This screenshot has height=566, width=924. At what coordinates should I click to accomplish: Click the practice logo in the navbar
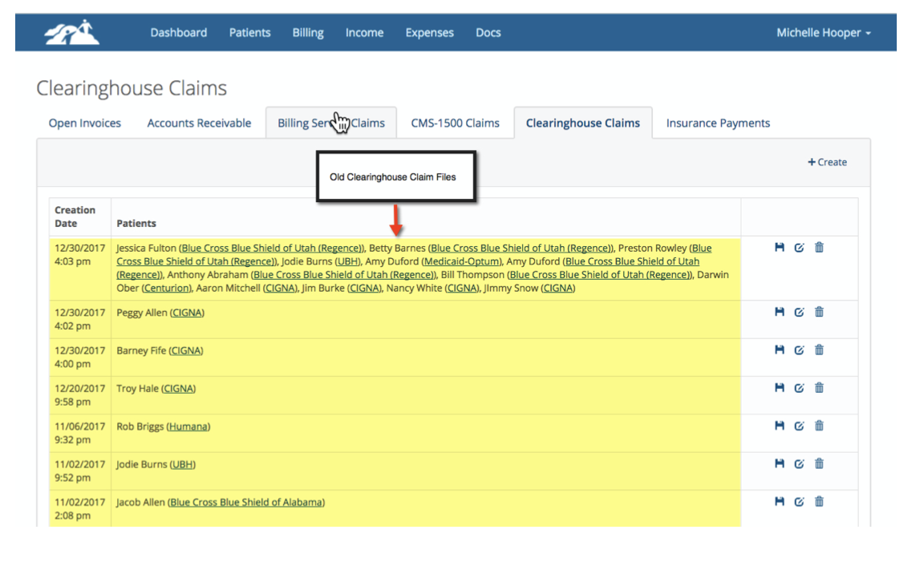tap(71, 32)
